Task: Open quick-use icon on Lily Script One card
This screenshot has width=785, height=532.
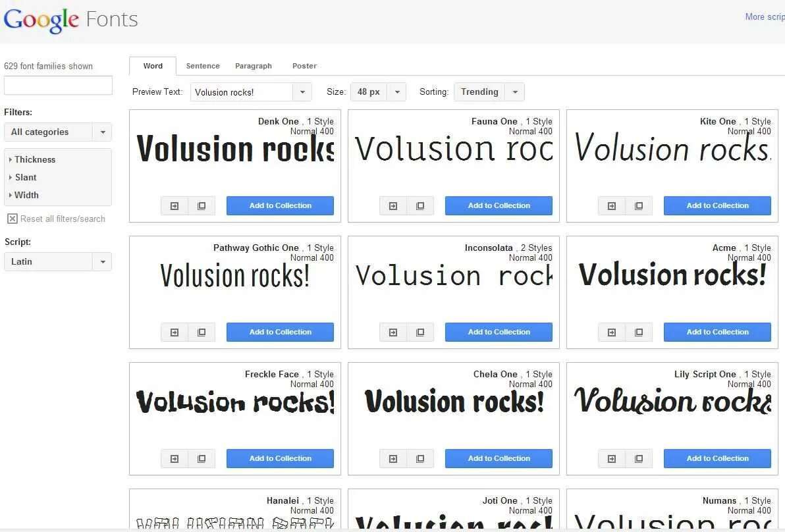Action: (x=612, y=458)
